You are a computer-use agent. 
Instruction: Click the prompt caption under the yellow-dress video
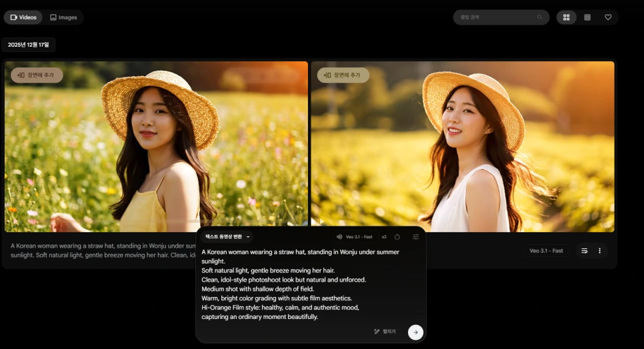[103, 250]
